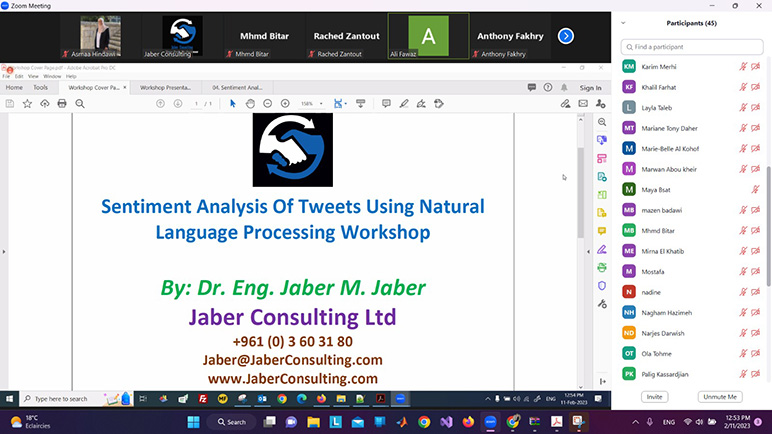Open the Comment tool in right pane

(x=602, y=231)
